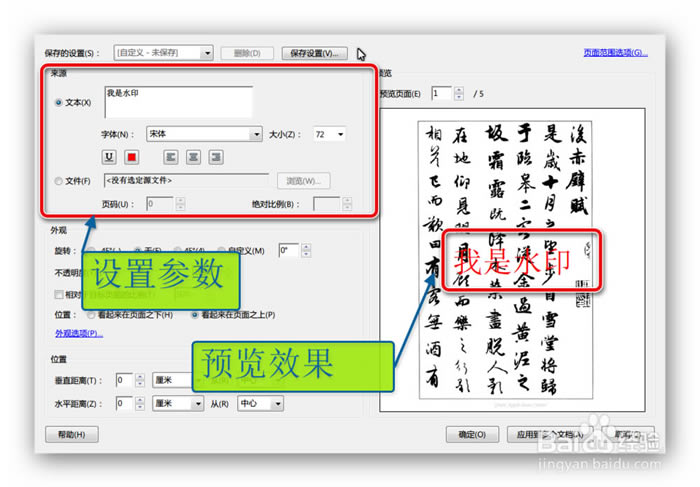Screen dimensions: 700x487
Task: Click the watermark text box containing 我是水印
Action: pyautogui.click(x=179, y=102)
